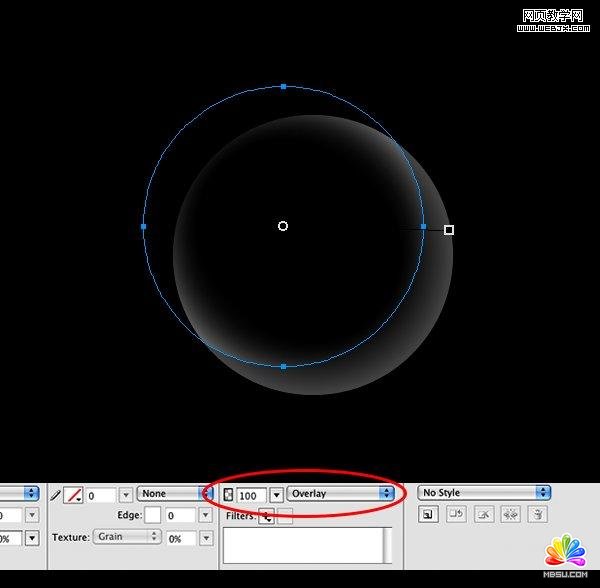Open the No Style dropdown
The image size is (600, 588).
(x=485, y=493)
